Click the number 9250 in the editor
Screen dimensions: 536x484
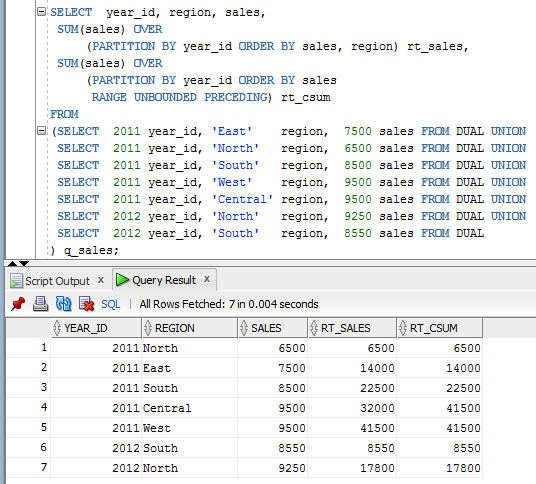(x=358, y=216)
